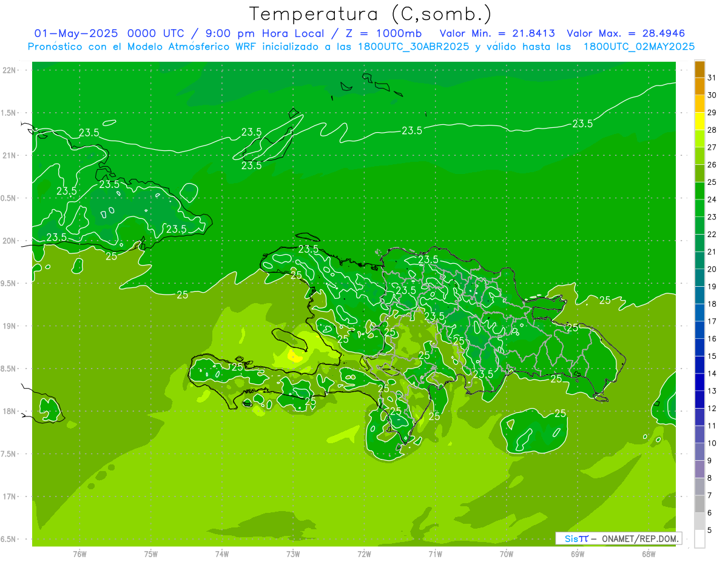Click the lime legend swatch between 27 and 28
The width and height of the screenshot is (728, 562).
coord(699,139)
